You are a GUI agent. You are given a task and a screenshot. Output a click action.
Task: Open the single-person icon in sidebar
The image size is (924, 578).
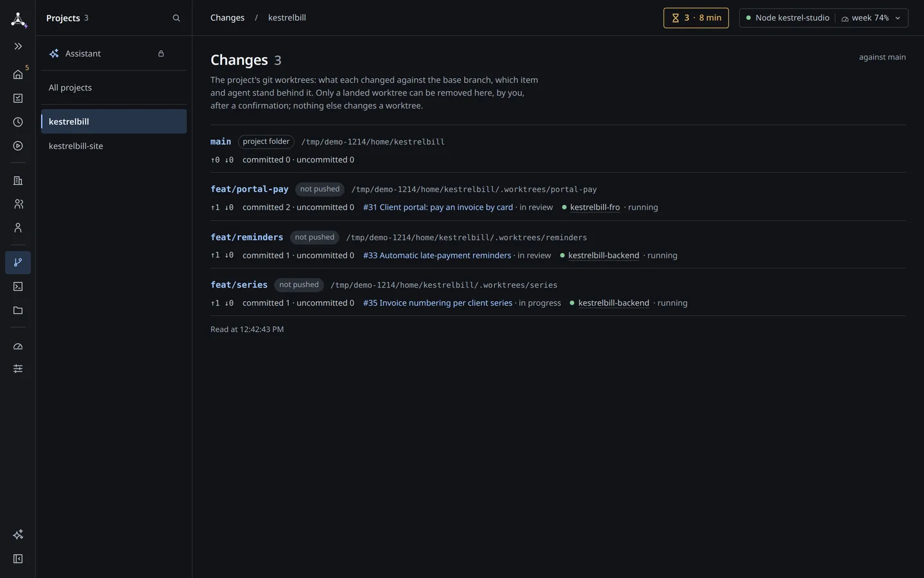coord(18,228)
